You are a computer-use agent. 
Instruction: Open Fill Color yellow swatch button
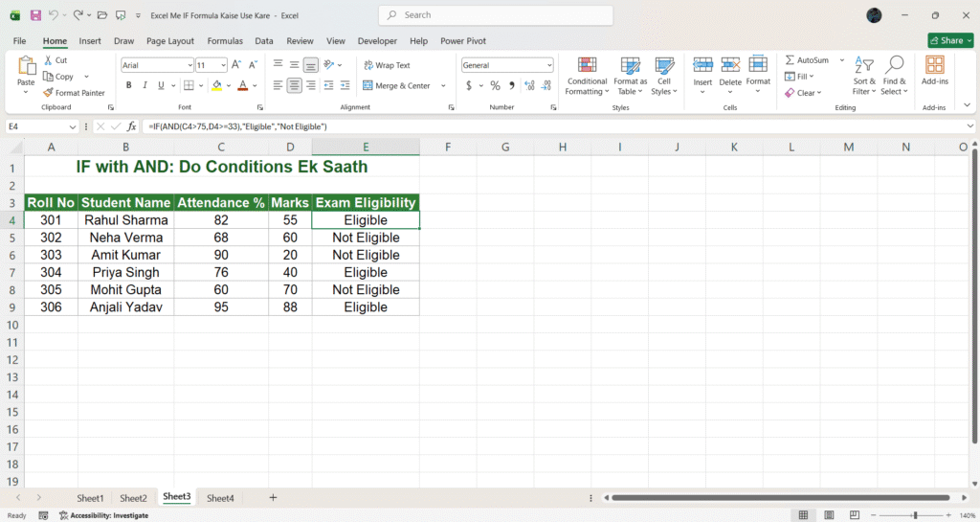tap(216, 85)
